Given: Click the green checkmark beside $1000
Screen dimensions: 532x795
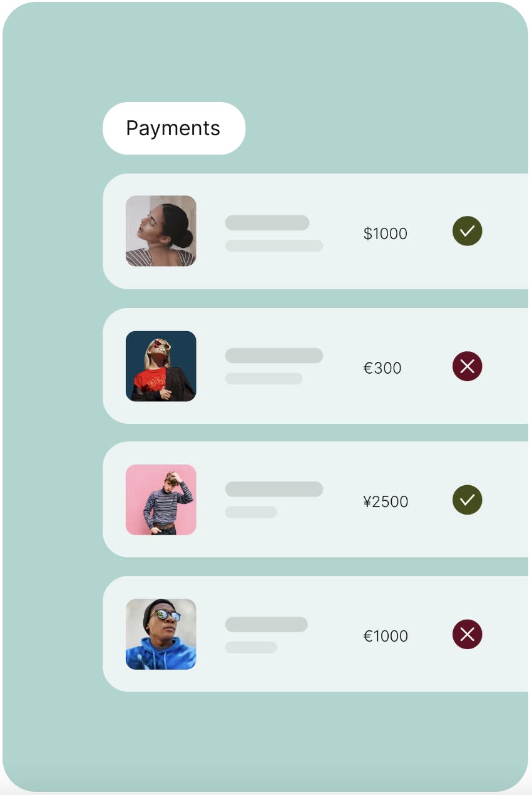Looking at the screenshot, I should [467, 231].
